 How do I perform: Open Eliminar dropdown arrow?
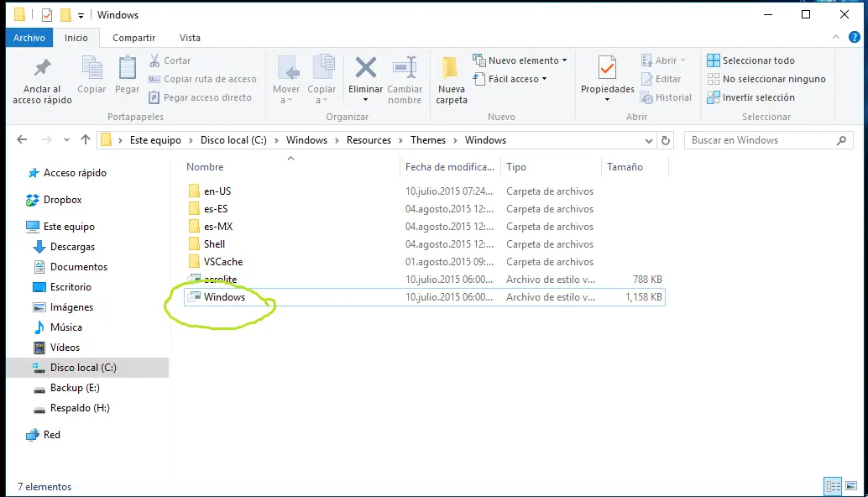[365, 100]
